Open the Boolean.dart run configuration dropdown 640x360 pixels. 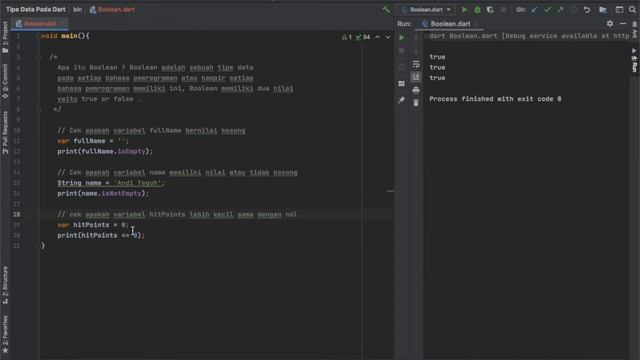point(426,9)
